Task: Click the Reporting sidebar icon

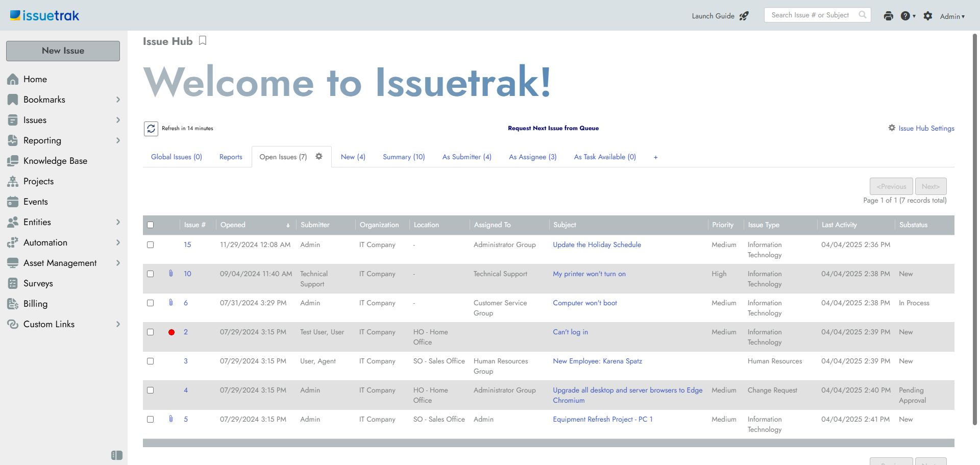Action: (x=13, y=140)
